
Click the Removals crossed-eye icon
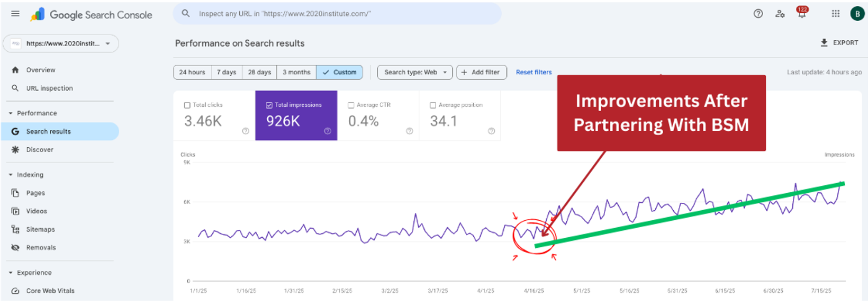15,247
